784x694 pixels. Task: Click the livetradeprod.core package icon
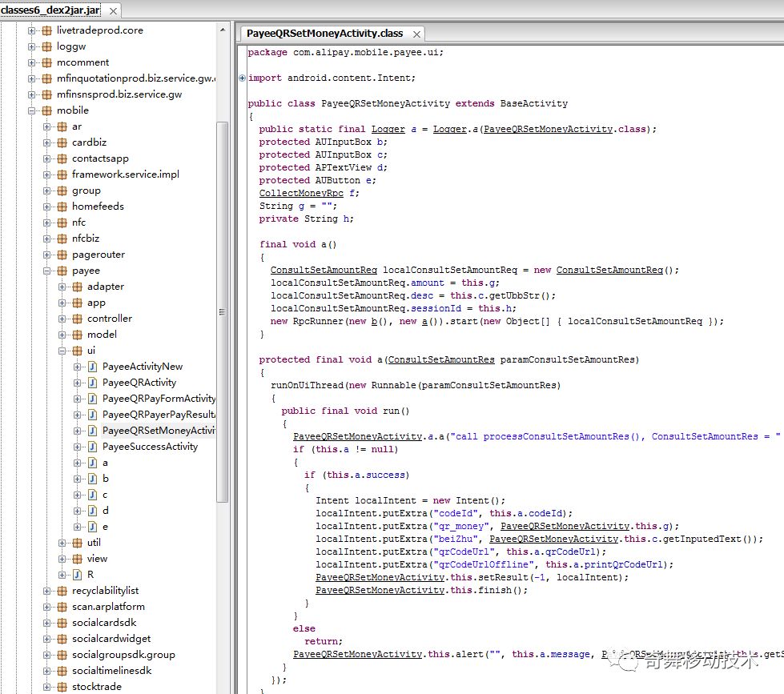point(46,30)
